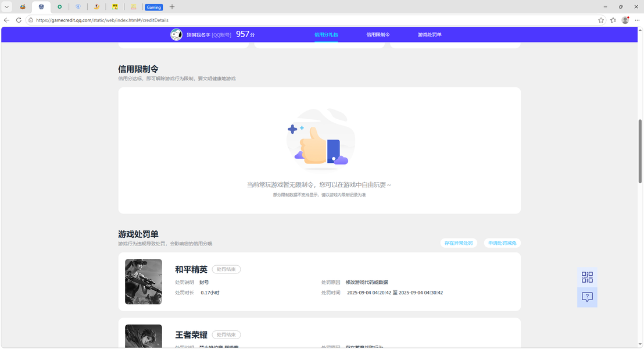This screenshot has height=349, width=644.
Task: Open the 和平精英 game thumbnail
Action: tap(144, 282)
